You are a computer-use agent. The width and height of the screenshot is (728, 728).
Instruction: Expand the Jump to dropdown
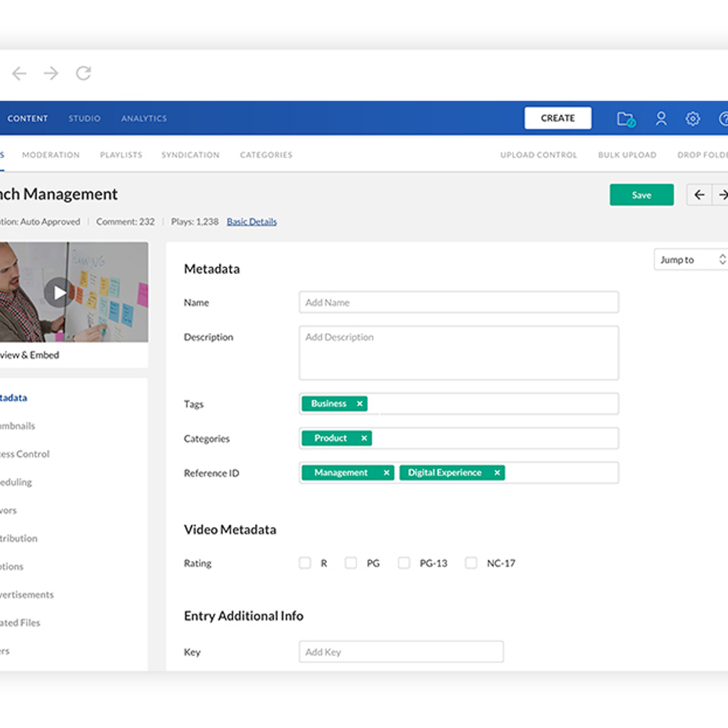click(x=691, y=260)
